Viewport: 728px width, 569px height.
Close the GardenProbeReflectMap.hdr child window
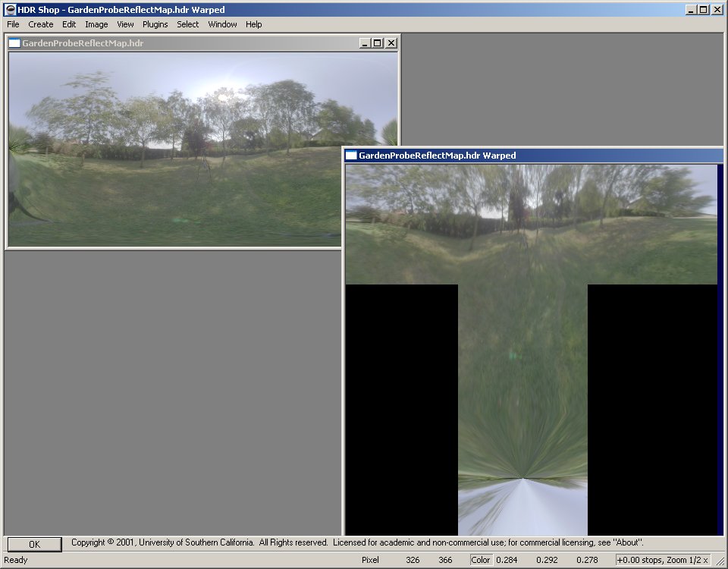[x=391, y=43]
